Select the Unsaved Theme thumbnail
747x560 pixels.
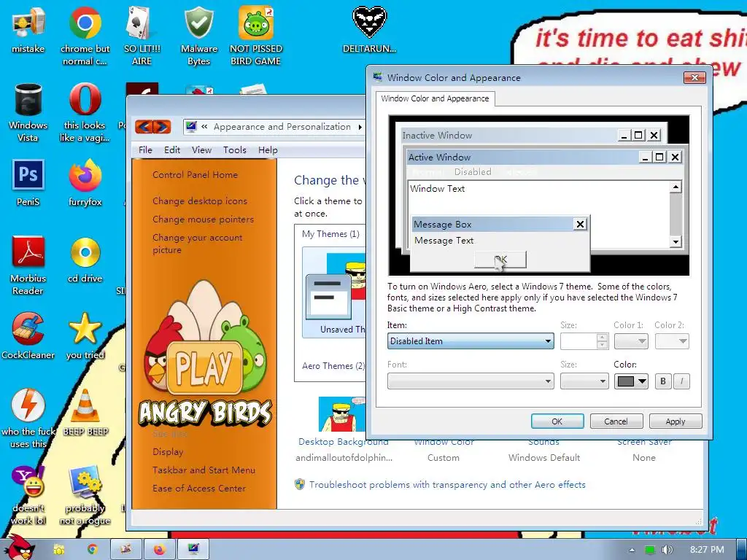[335, 293]
